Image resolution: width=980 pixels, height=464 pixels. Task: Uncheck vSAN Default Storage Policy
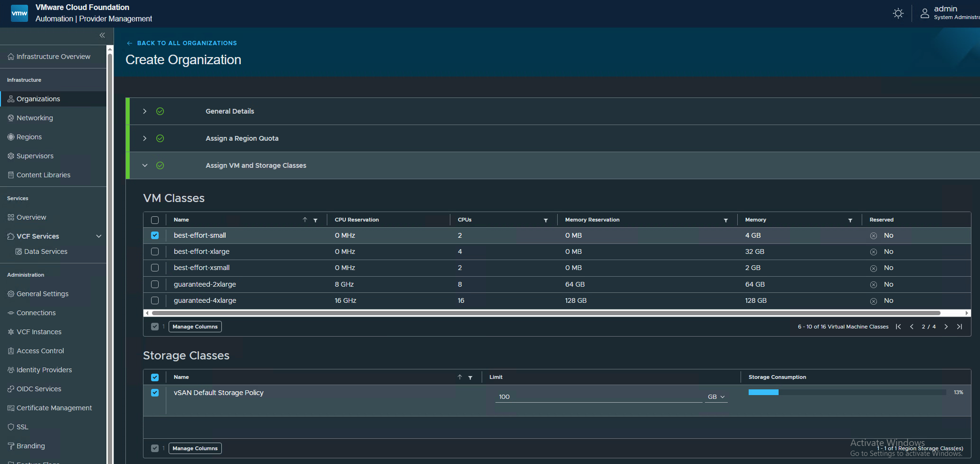coord(155,393)
